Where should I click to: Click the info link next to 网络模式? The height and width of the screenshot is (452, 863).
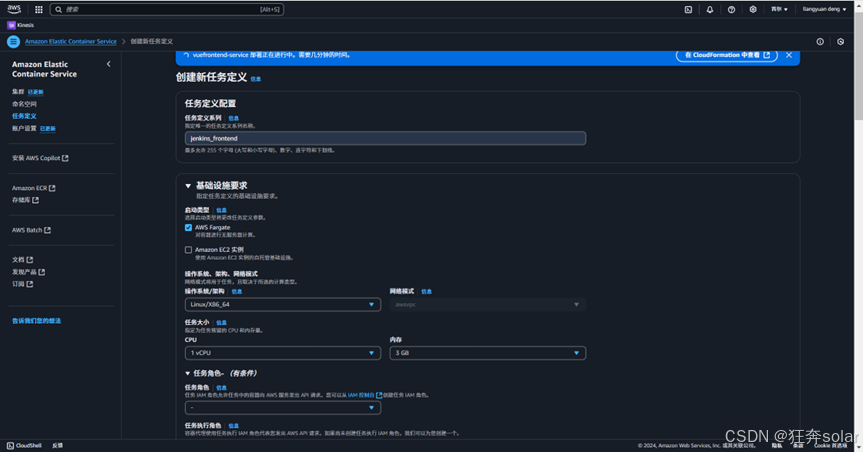(427, 291)
